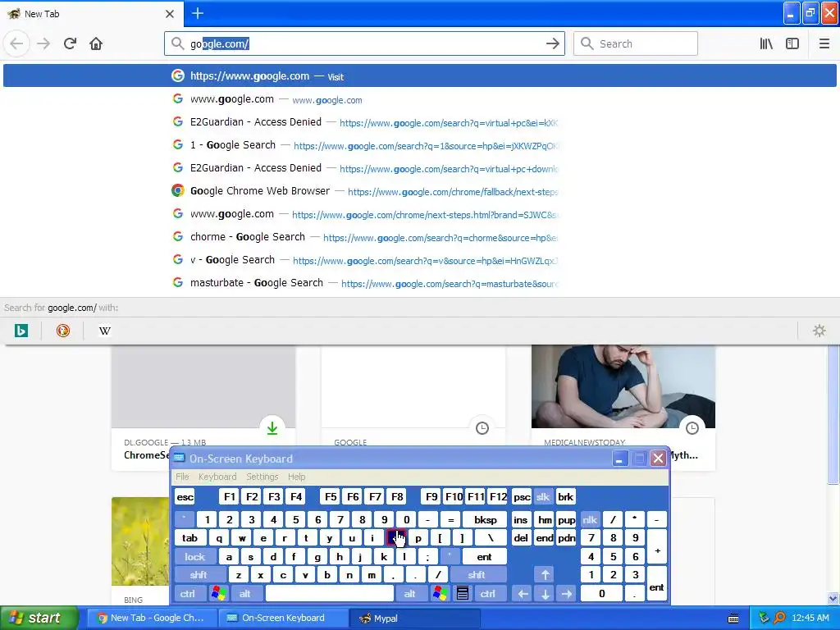Open the Windows start button
Screen dimensions: 840x630
[39, 618]
